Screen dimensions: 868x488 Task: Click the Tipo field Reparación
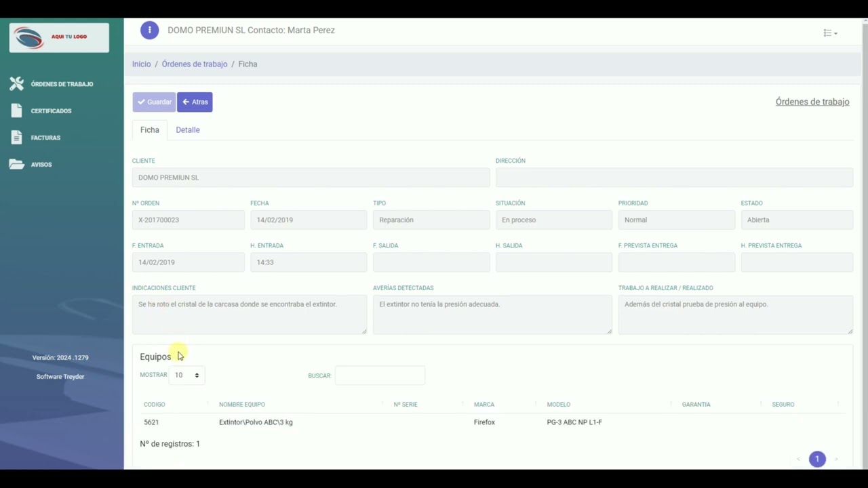click(431, 220)
